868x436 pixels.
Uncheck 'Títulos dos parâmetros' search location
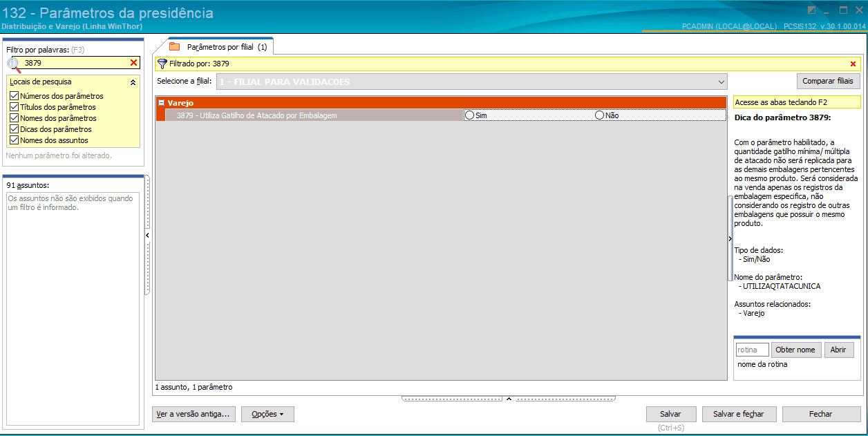tap(15, 107)
